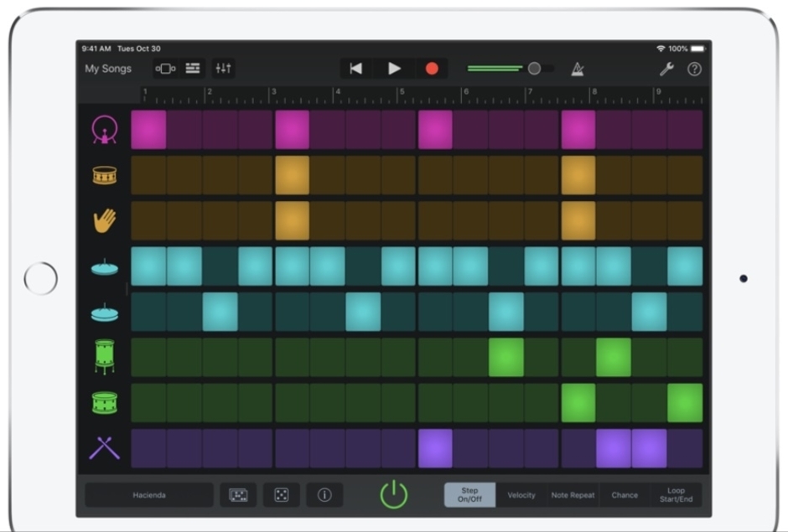Switch to Velocity edit mode

pos(521,495)
